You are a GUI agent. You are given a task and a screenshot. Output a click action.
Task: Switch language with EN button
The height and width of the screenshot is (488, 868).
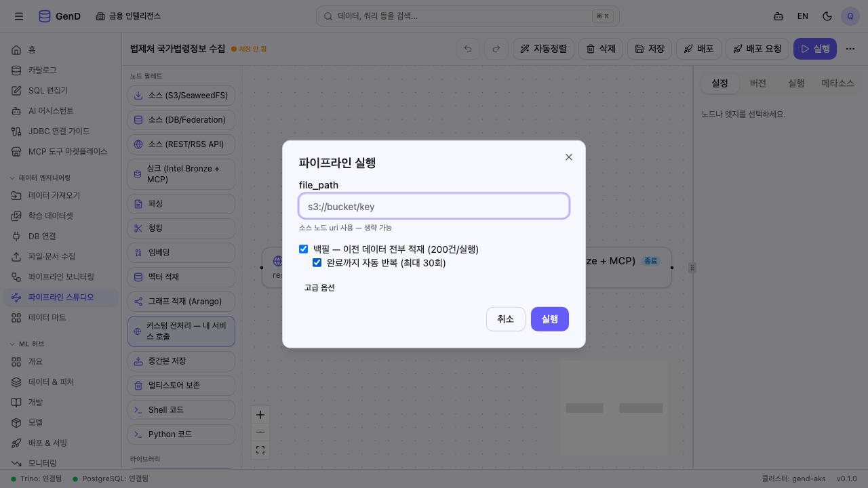click(x=802, y=16)
